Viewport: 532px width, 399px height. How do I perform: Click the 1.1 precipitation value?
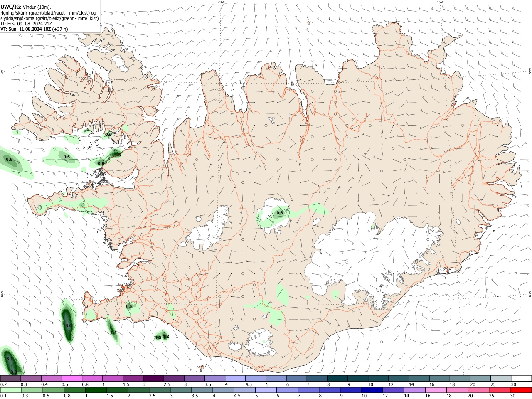point(113,333)
